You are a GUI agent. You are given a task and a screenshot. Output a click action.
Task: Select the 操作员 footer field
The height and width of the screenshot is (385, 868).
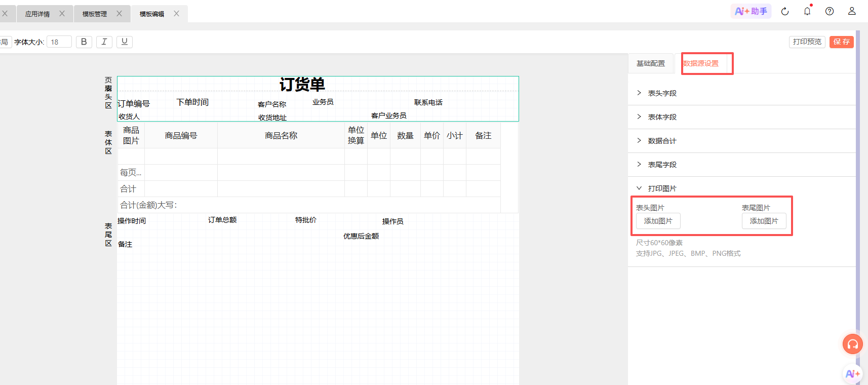coord(393,221)
